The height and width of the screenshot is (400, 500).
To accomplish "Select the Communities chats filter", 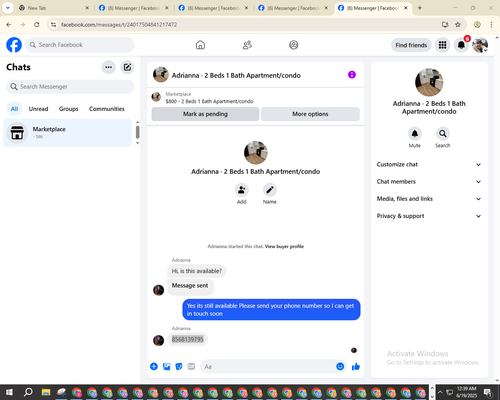I will [107, 109].
